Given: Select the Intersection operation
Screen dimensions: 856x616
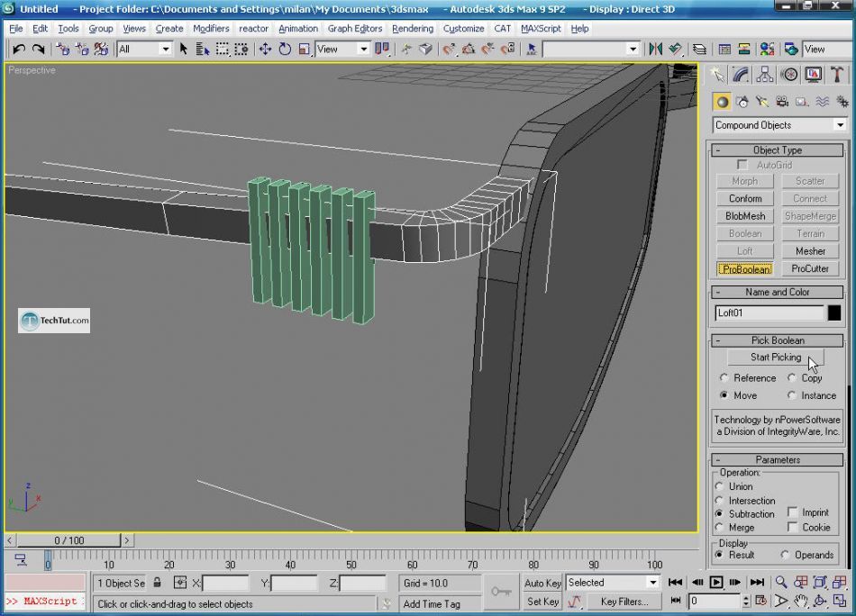Looking at the screenshot, I should [x=720, y=501].
